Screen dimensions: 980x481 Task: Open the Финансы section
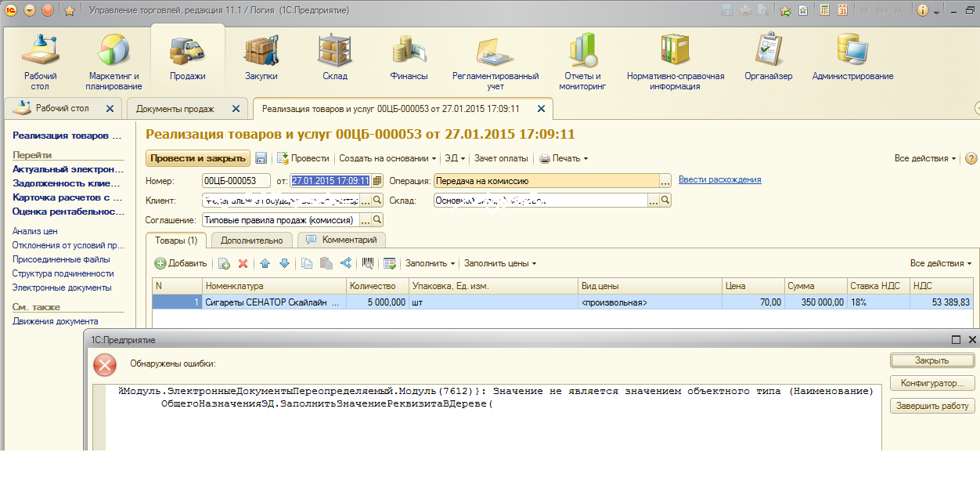click(x=409, y=58)
